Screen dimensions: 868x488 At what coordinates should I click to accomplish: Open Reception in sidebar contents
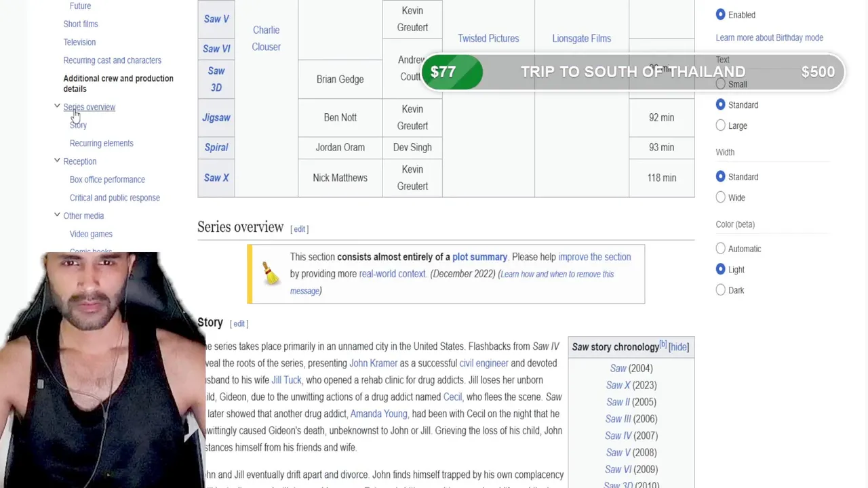point(79,161)
